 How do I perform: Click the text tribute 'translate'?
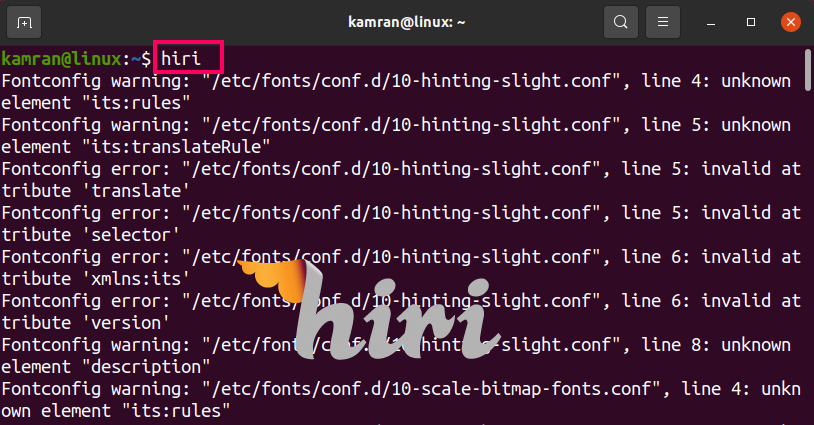tap(96, 191)
